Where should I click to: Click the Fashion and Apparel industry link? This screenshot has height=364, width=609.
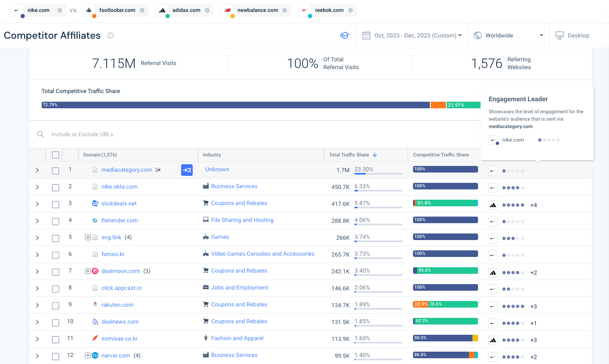(237, 338)
